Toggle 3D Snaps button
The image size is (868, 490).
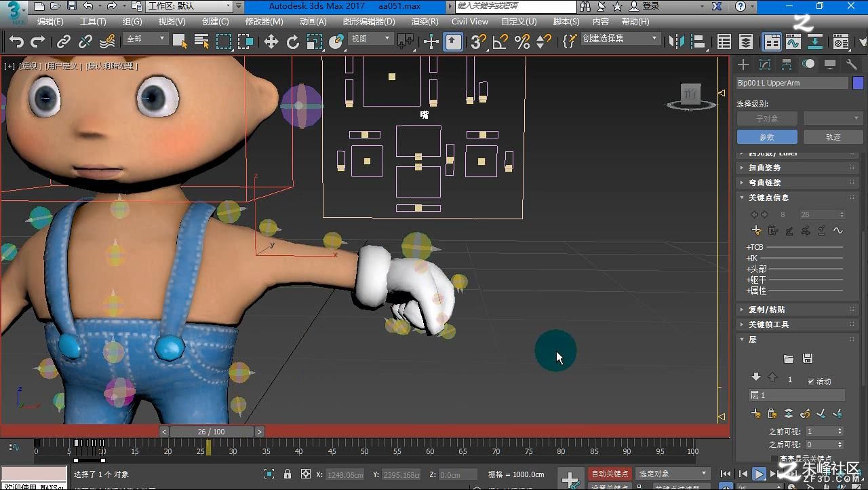479,42
